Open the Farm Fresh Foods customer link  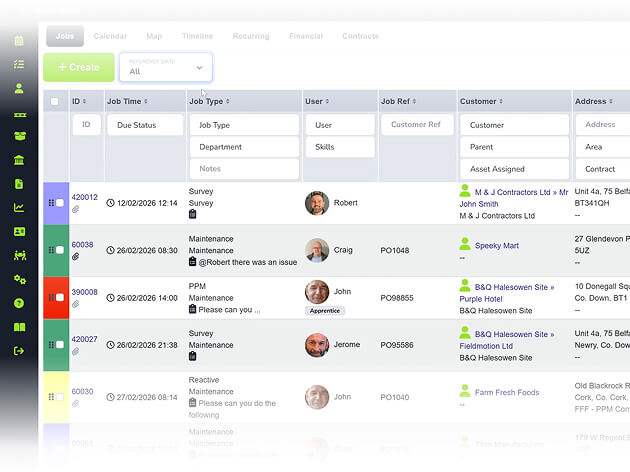tap(507, 392)
